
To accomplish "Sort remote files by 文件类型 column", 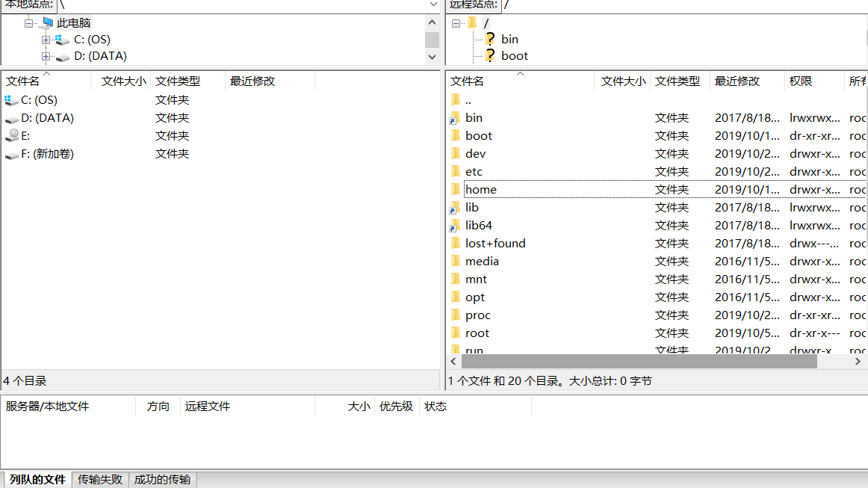I will [x=681, y=81].
